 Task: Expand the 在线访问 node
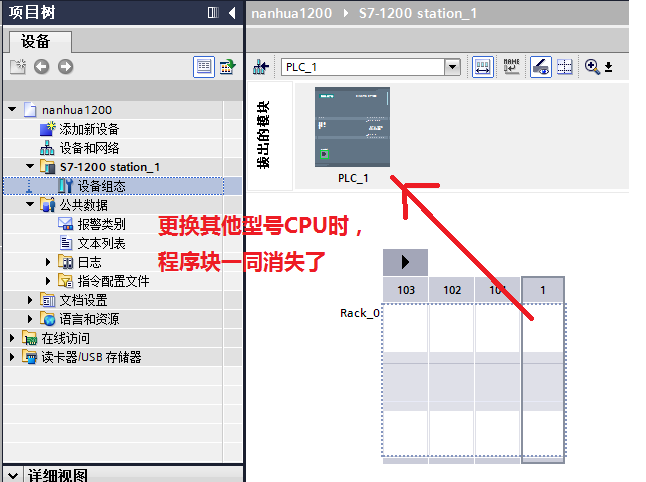pos(12,338)
